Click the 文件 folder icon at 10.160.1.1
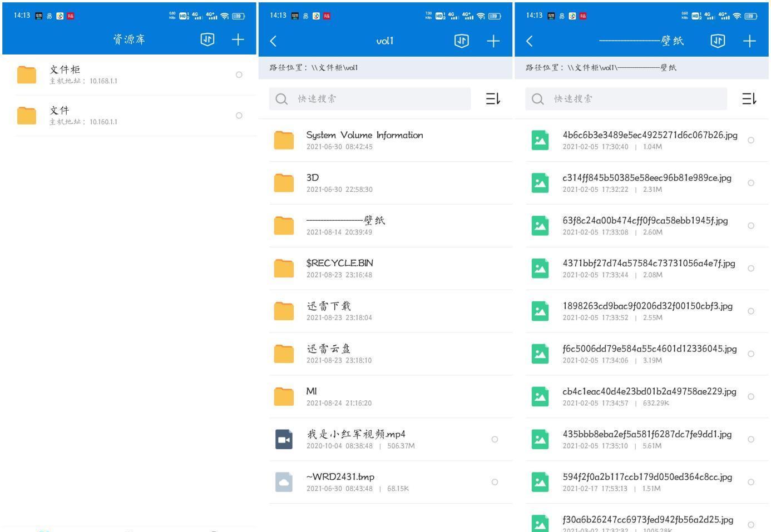 point(27,115)
